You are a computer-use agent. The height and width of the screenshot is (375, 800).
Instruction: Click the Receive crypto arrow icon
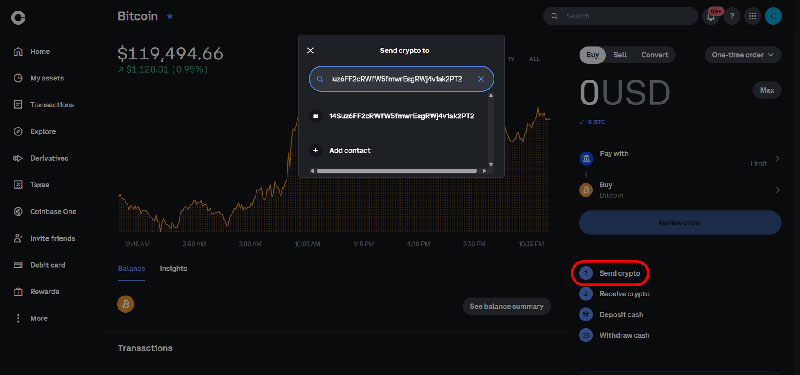point(586,294)
